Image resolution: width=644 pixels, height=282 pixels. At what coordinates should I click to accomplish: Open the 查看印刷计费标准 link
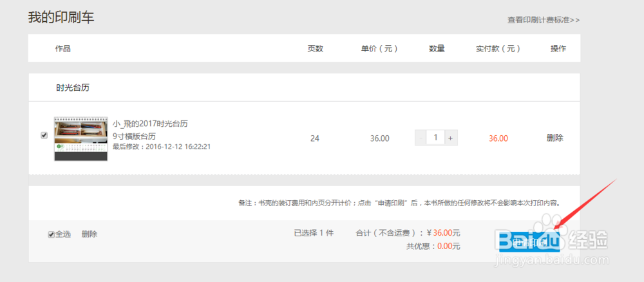(544, 20)
